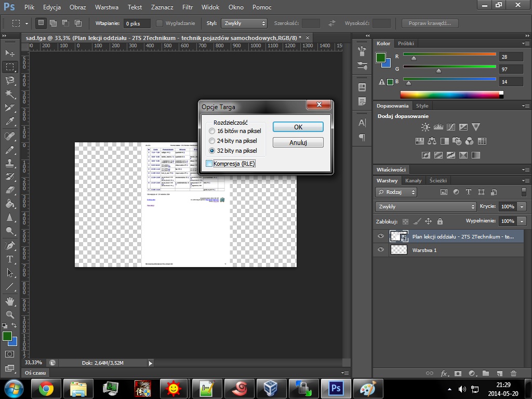Switch to the Kanały tab

pos(413,180)
